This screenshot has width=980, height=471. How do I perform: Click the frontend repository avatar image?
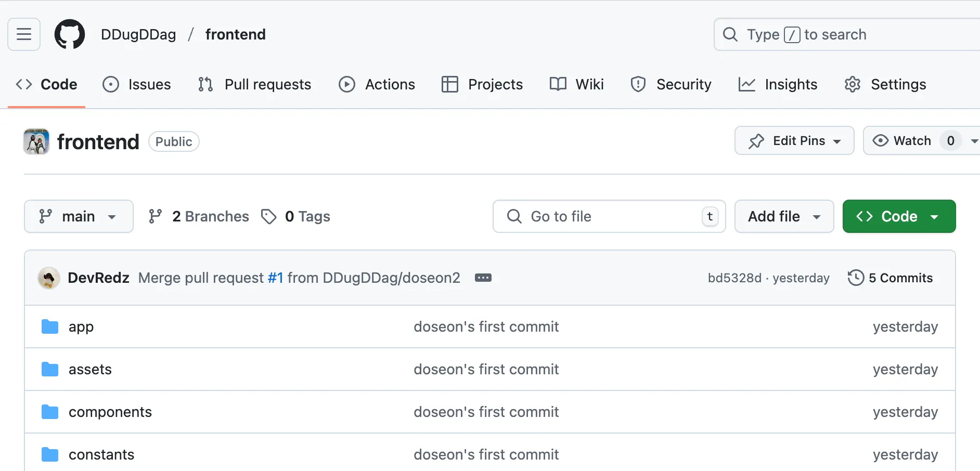[x=36, y=141]
